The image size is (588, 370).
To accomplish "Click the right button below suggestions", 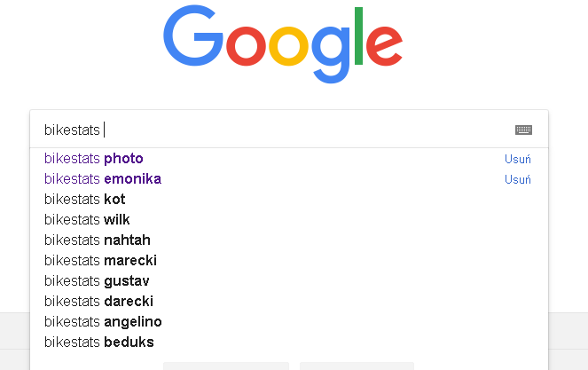I will tap(357, 366).
